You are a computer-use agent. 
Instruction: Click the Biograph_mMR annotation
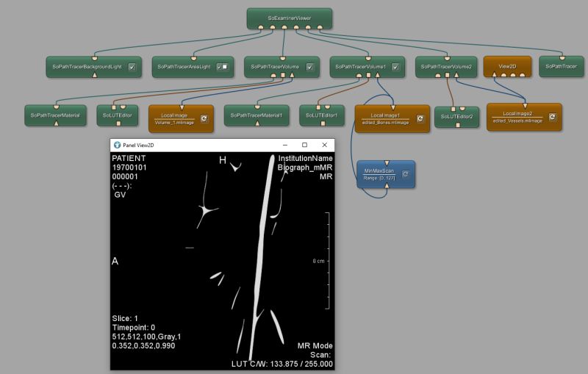click(305, 168)
